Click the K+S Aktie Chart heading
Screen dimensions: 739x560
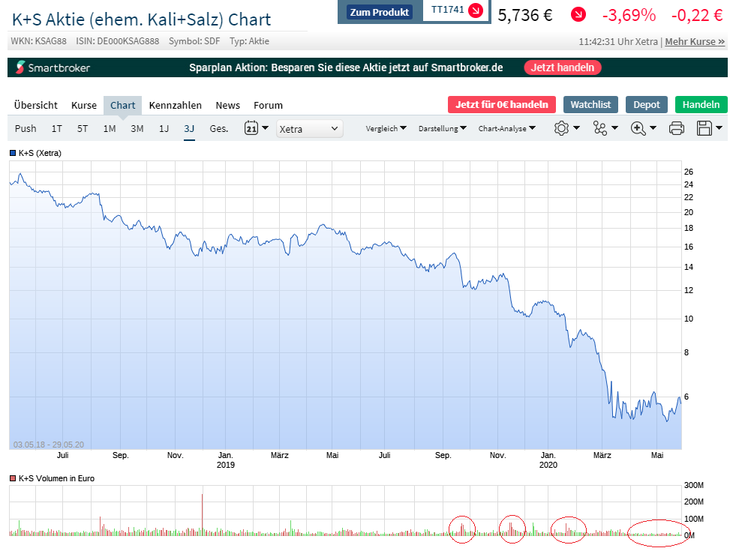[141, 19]
